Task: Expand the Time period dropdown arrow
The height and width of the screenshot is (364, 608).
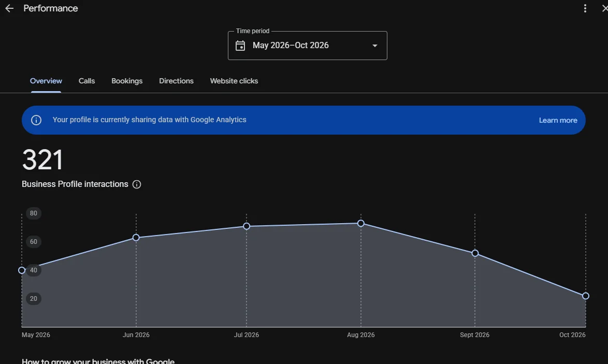Action: pyautogui.click(x=374, y=46)
